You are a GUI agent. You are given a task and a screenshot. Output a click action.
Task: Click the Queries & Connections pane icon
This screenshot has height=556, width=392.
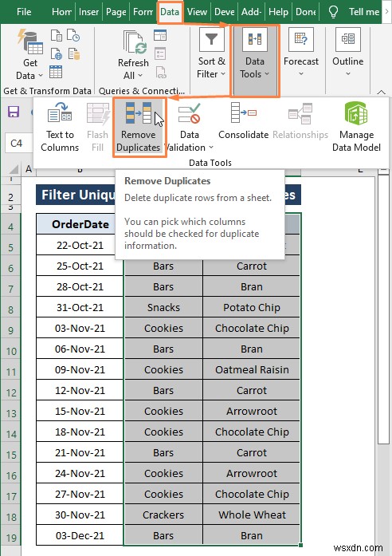click(x=160, y=35)
